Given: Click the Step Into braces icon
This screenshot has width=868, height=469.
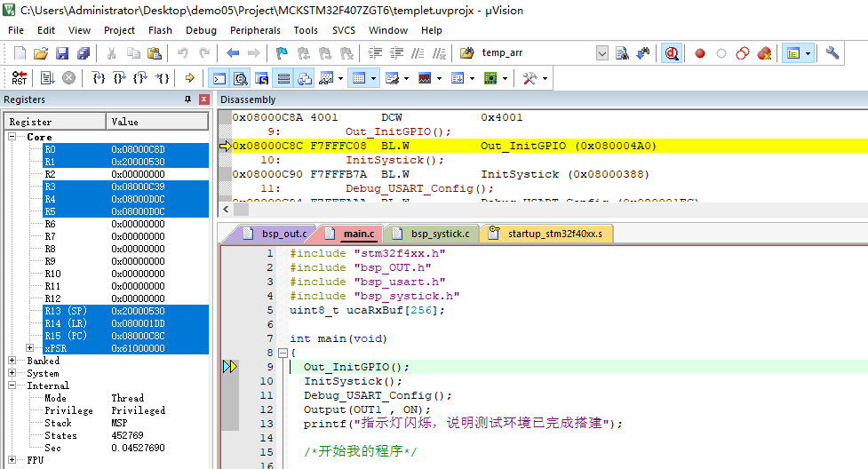Looking at the screenshot, I should coord(98,78).
